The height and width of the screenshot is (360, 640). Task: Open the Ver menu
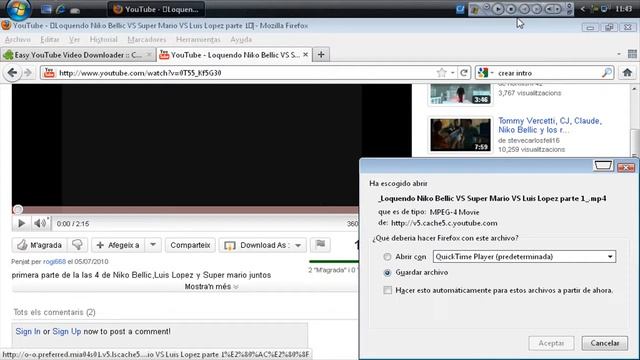point(74,40)
